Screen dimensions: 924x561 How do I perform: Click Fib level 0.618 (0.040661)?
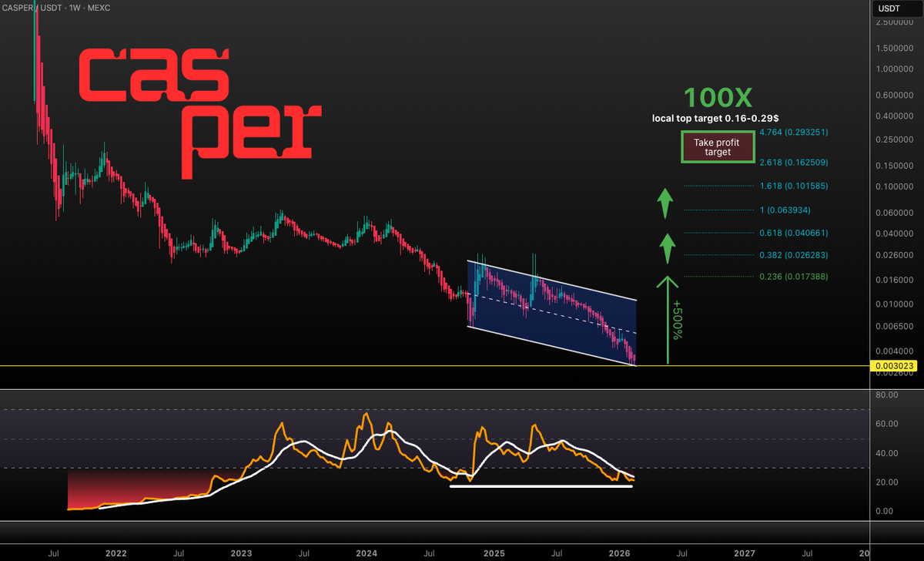(793, 233)
